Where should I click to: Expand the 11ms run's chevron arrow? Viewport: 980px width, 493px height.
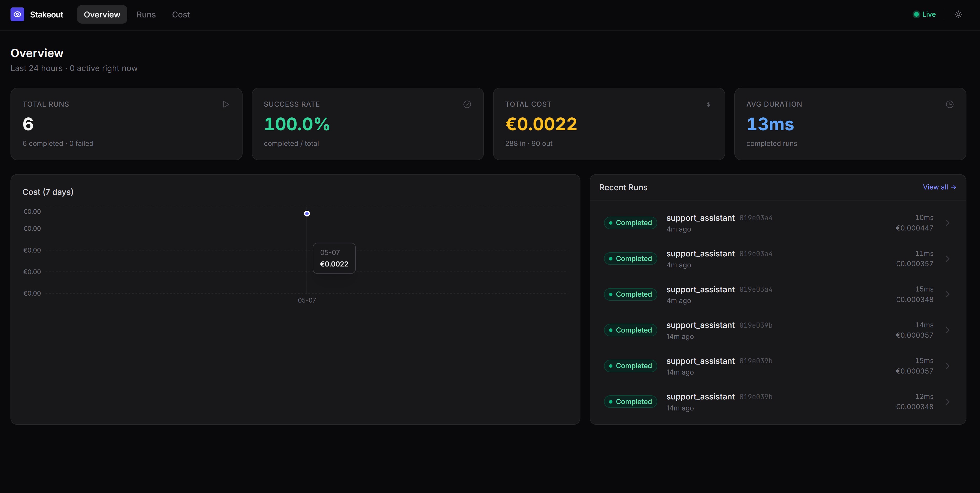[x=948, y=259]
